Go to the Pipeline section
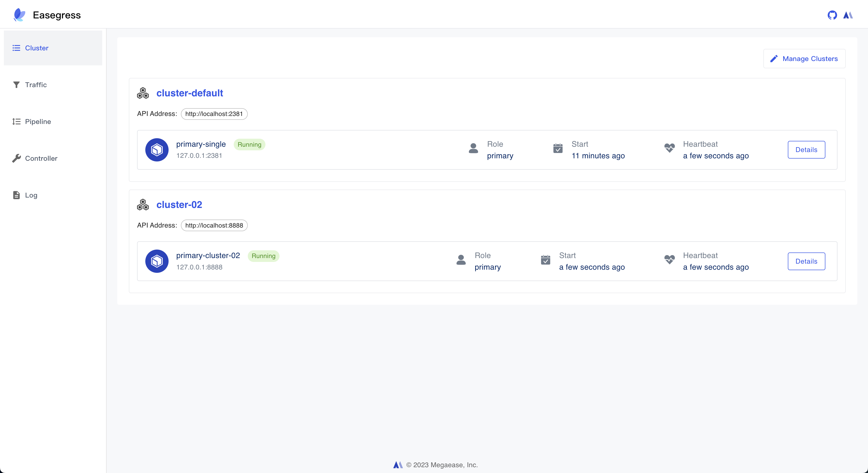 click(38, 122)
